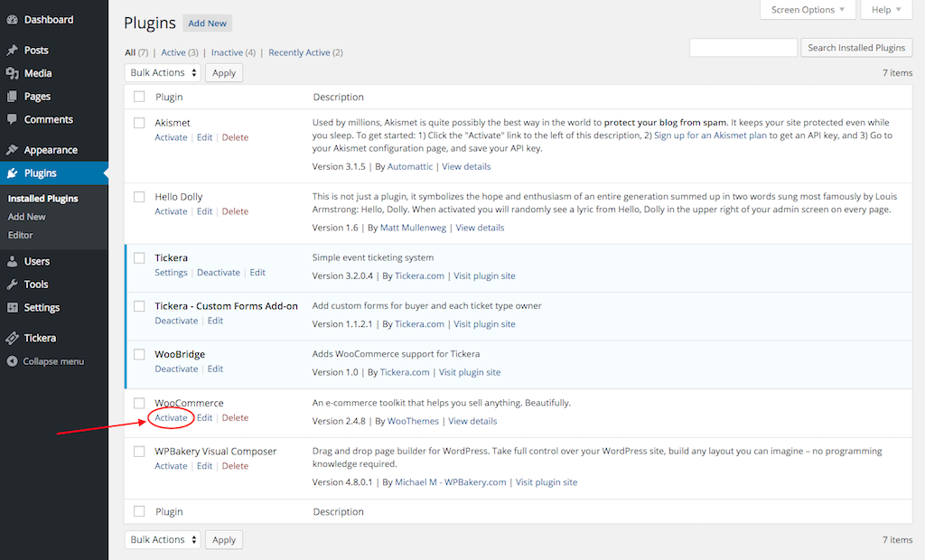Click the Collapse menu arrow icon
Image resolution: width=925 pixels, height=560 pixels.
12,361
